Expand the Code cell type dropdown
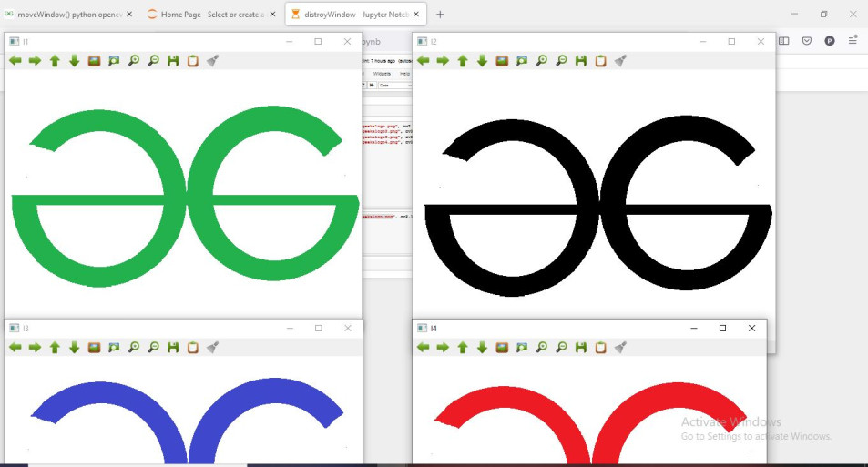The width and height of the screenshot is (868, 467). click(394, 86)
